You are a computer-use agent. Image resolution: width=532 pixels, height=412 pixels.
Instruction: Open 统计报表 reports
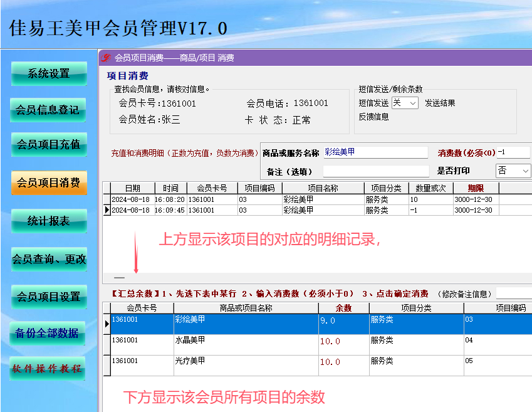coord(49,221)
